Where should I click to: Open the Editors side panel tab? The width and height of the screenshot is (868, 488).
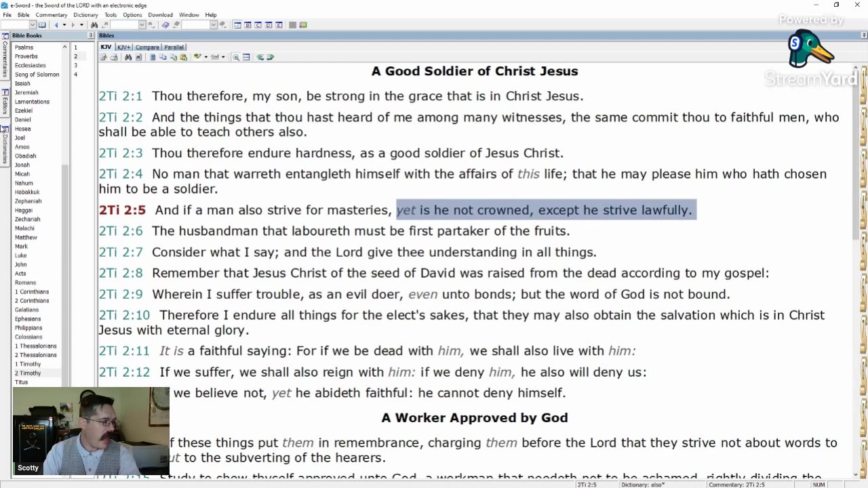(5, 102)
